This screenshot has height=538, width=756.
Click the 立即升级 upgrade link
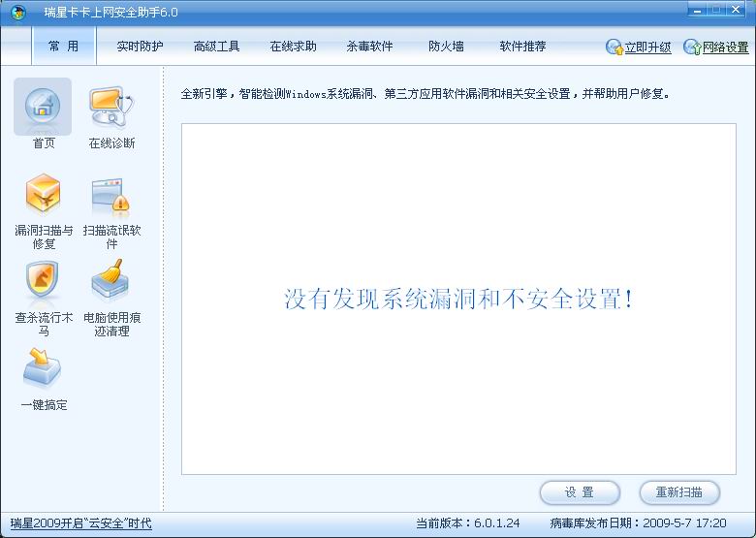pyautogui.click(x=648, y=47)
